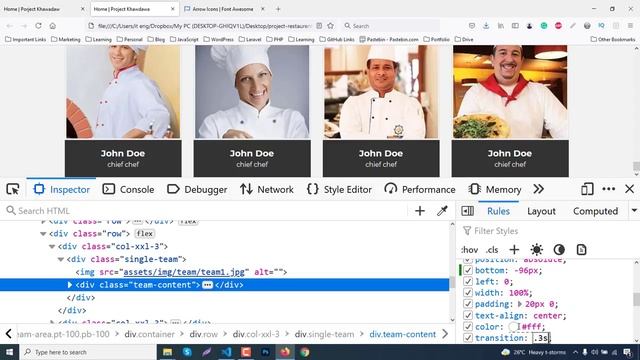Open Windows Start menu
Image resolution: width=640 pixels, height=360 pixels.
point(9,352)
